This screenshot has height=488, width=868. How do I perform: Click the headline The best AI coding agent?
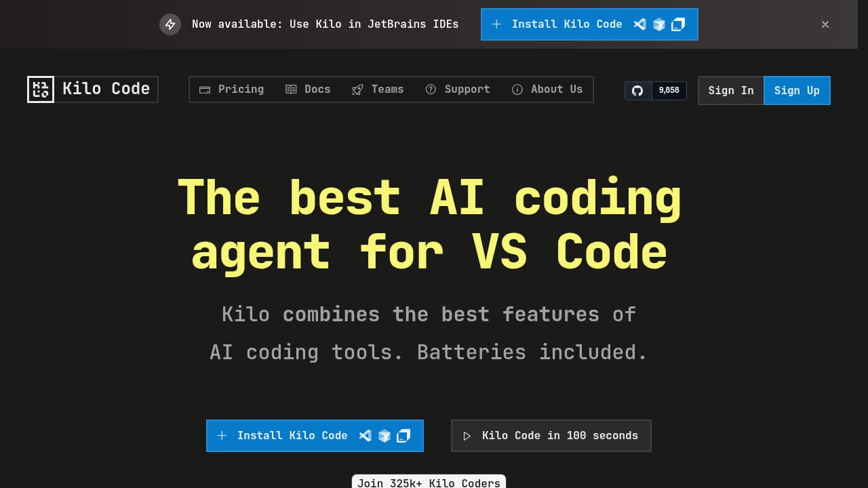429,225
